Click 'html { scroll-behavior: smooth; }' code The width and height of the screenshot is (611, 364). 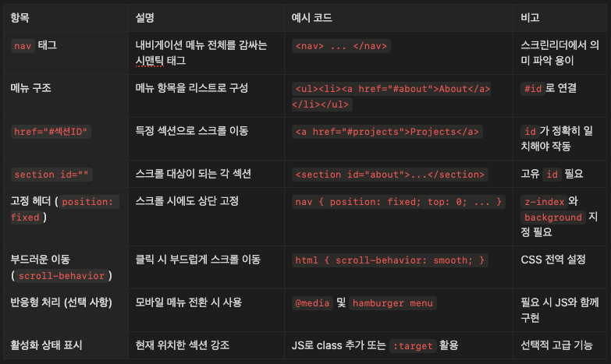coord(390,260)
